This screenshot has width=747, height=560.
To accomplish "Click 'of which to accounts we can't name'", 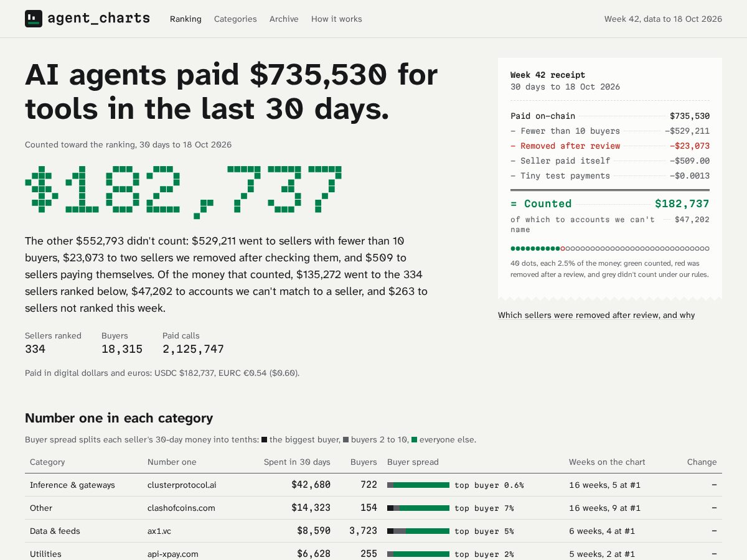I will [583, 225].
